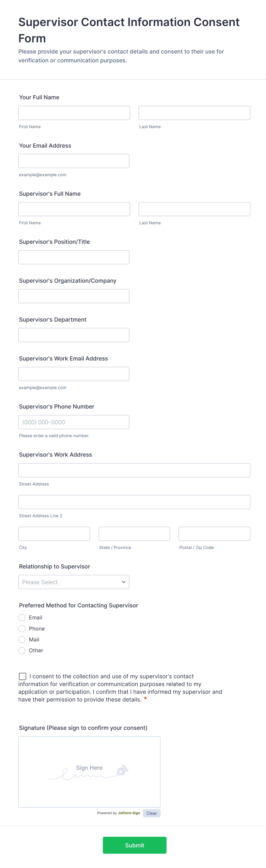Click the Street Address Line 2 field
The height and width of the screenshot is (868, 266).
tap(134, 502)
